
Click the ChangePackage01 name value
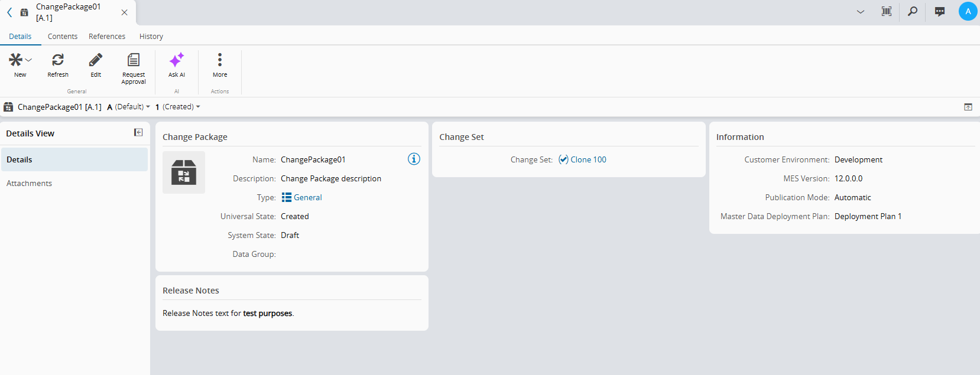313,159
